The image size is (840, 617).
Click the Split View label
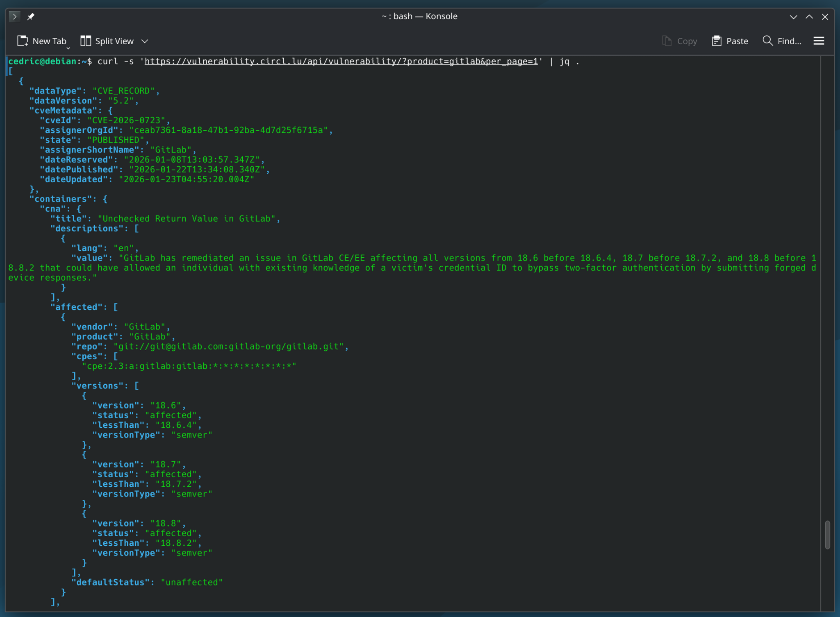(114, 41)
